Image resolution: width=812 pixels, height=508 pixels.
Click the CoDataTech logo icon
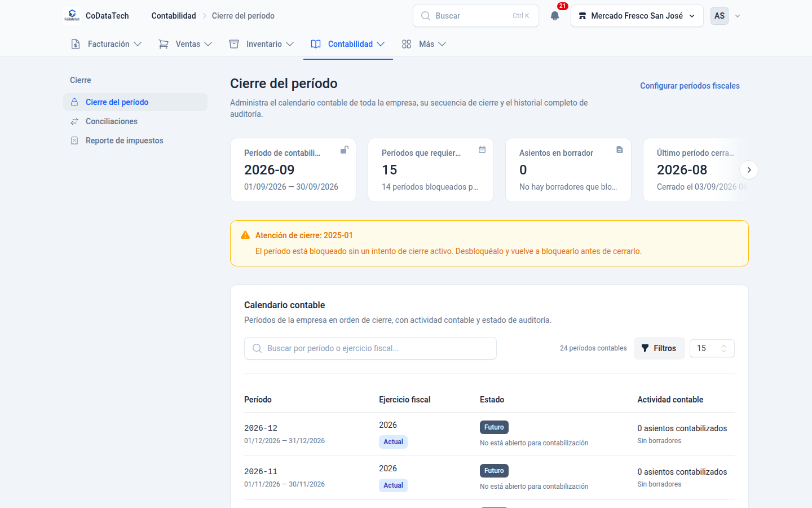(72, 16)
